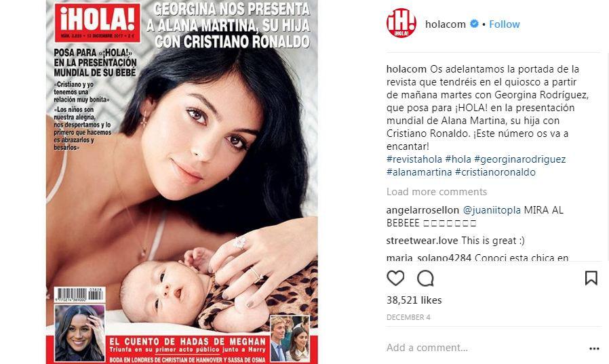Open the @juaniitopla mention
This screenshot has width=609, height=364.
click(492, 210)
